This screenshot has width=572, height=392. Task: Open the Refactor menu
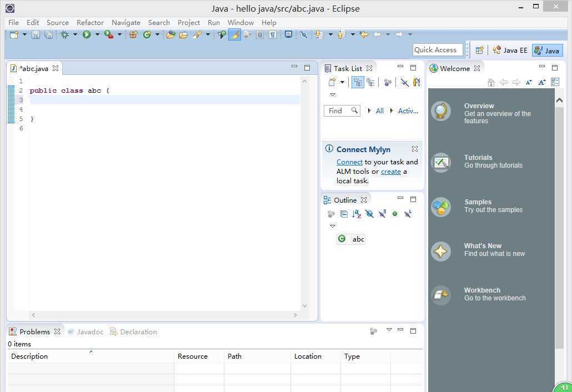(90, 23)
